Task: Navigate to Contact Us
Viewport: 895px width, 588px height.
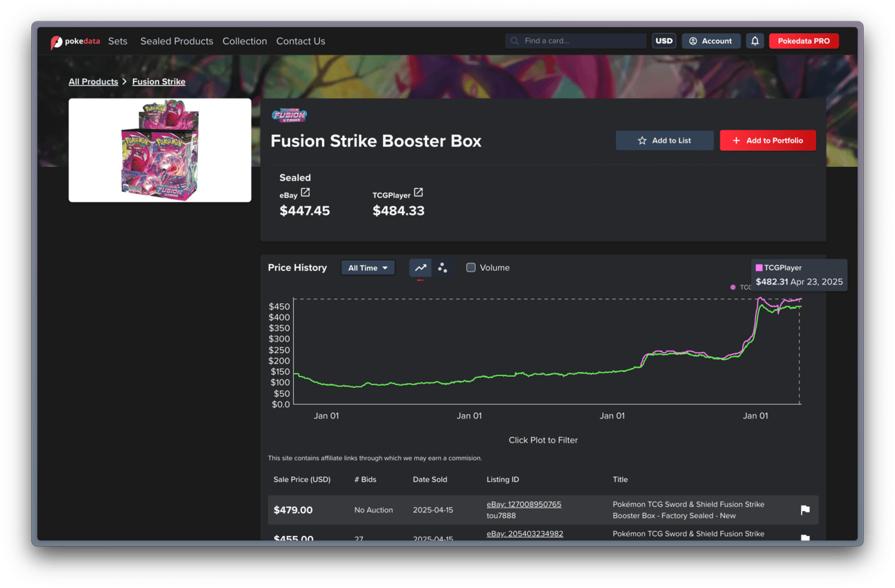Action: (301, 42)
